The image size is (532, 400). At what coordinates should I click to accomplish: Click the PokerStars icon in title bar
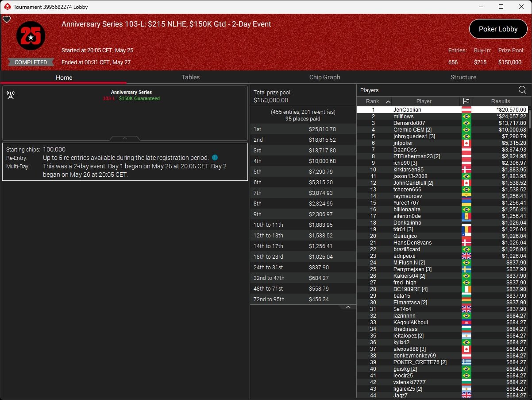[7, 7]
